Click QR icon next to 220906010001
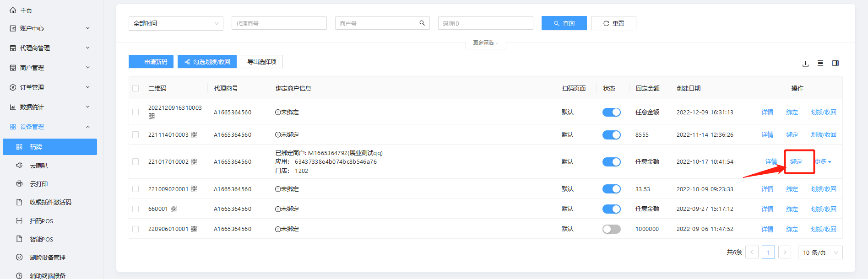Viewport: 868px width, 279px height. pos(194,229)
